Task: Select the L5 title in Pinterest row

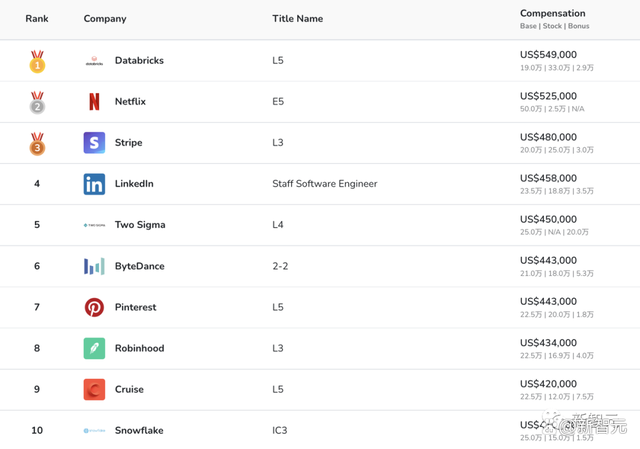Action: [x=278, y=307]
